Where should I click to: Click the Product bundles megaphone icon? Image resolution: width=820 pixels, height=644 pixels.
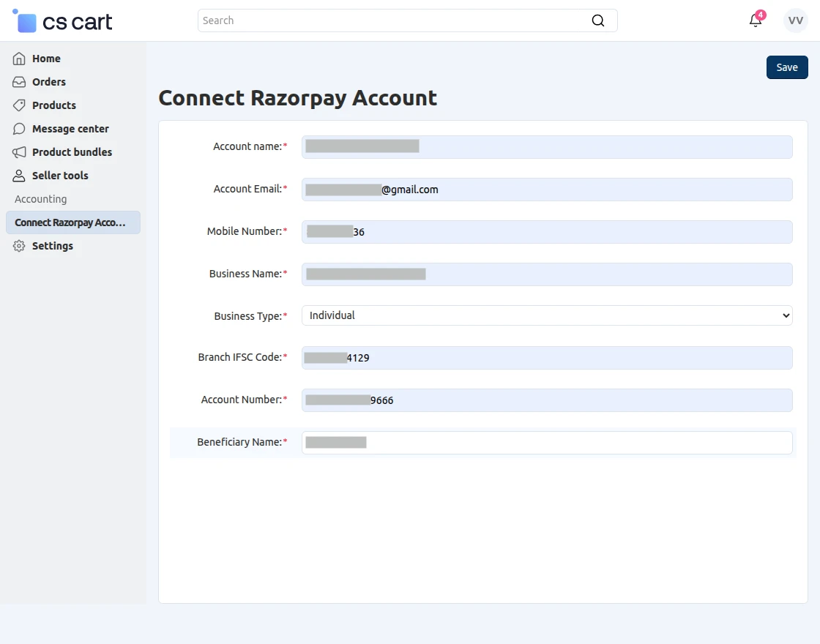coord(18,151)
